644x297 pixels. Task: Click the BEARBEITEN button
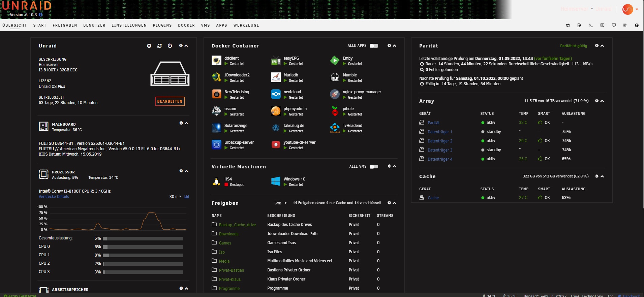pyautogui.click(x=170, y=101)
